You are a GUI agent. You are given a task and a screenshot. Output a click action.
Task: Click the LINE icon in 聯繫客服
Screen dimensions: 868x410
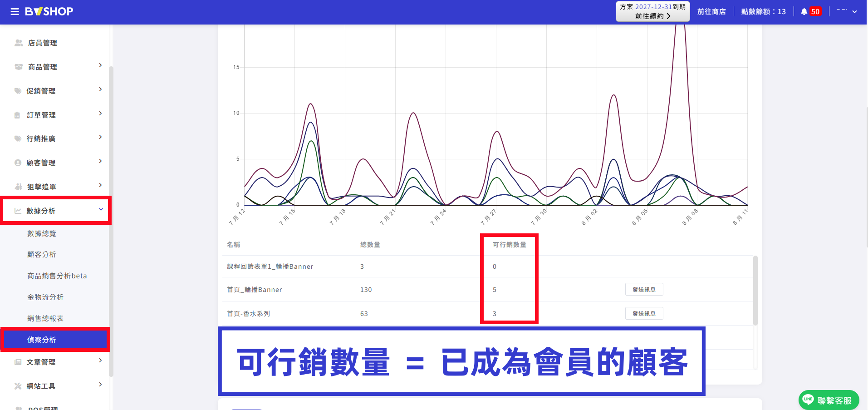[808, 400]
